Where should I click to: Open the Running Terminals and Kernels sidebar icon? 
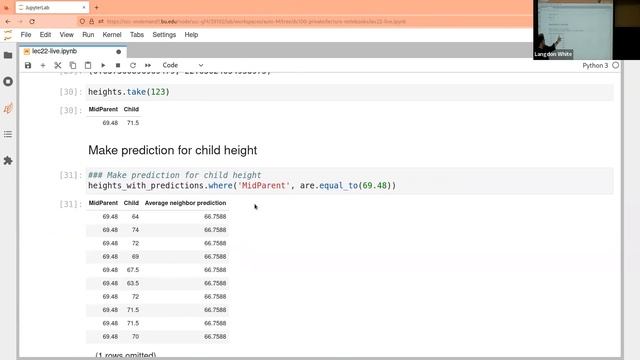click(8, 82)
